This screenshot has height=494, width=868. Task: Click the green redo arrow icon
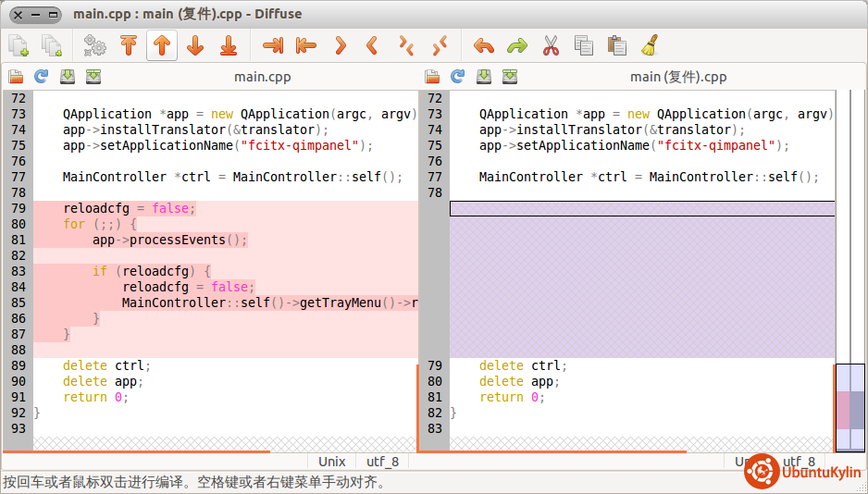point(517,45)
